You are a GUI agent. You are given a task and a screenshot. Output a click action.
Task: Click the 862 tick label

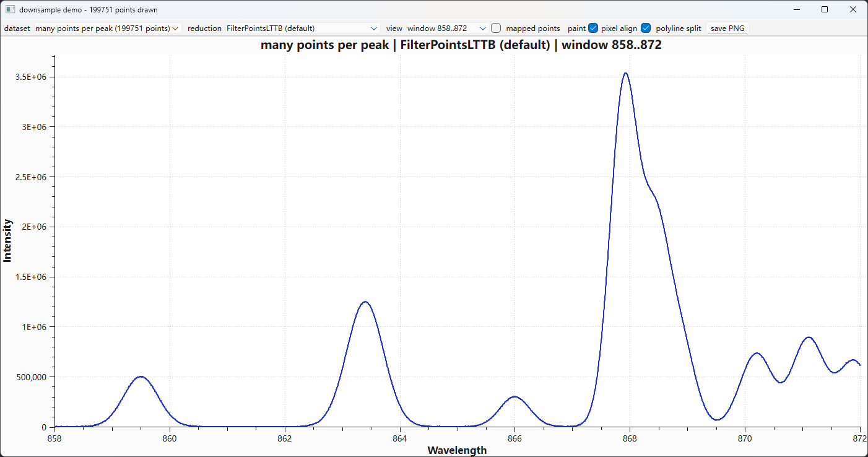pos(285,438)
